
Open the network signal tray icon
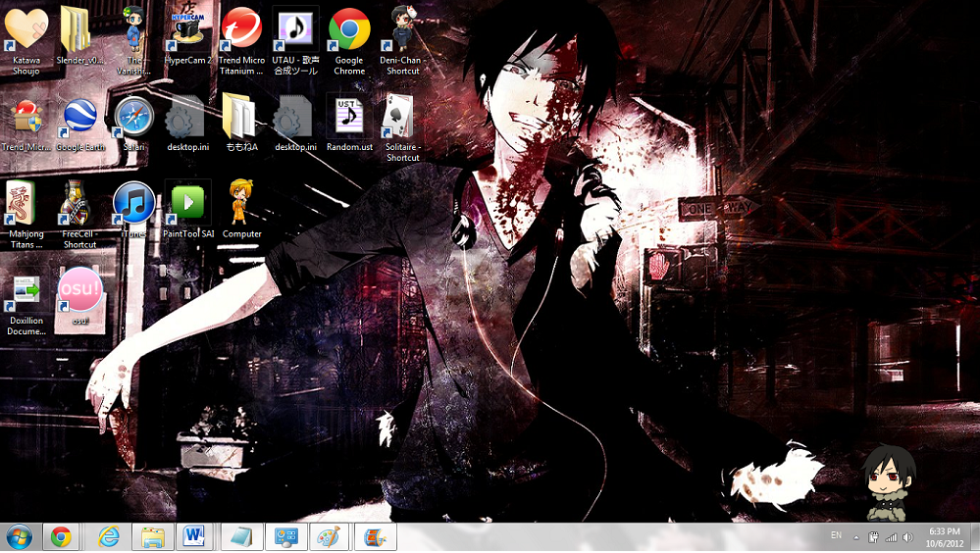pyautogui.click(x=892, y=537)
